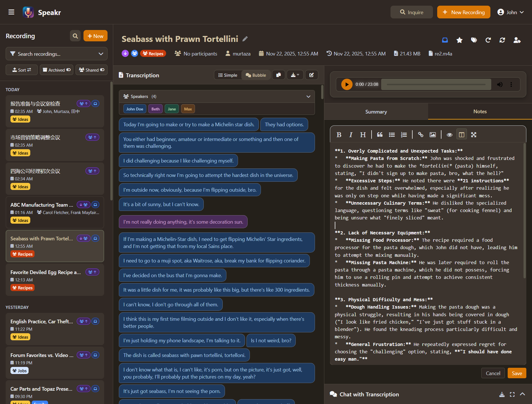Toggle visibility of Archived recordings
This screenshot has height=404, width=532.
click(x=56, y=70)
